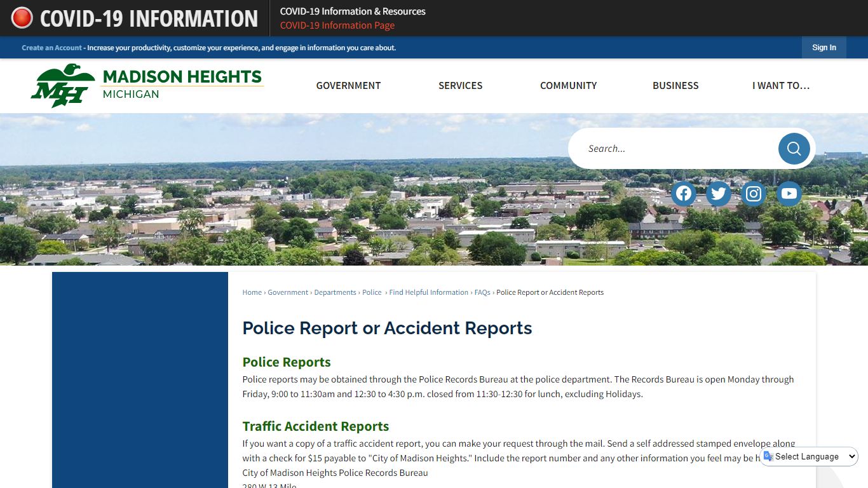Click the Police Report or Accident Reports heading

[387, 328]
